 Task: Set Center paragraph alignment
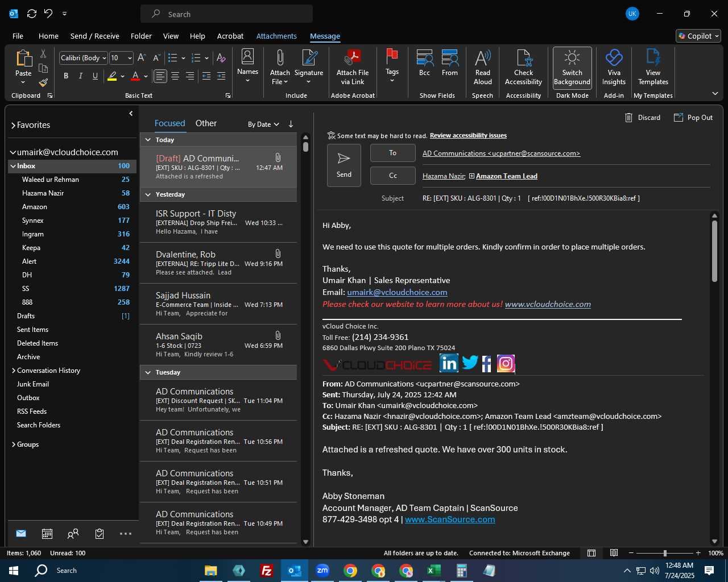click(x=175, y=76)
